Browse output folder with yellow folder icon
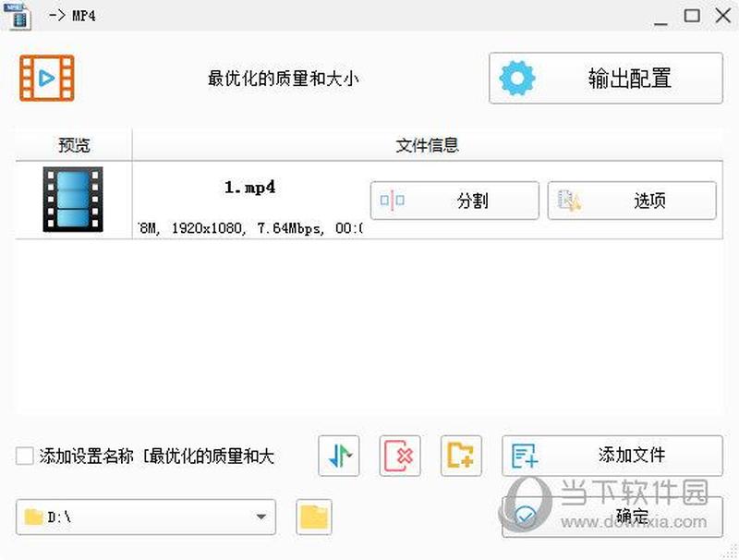 coord(314,517)
